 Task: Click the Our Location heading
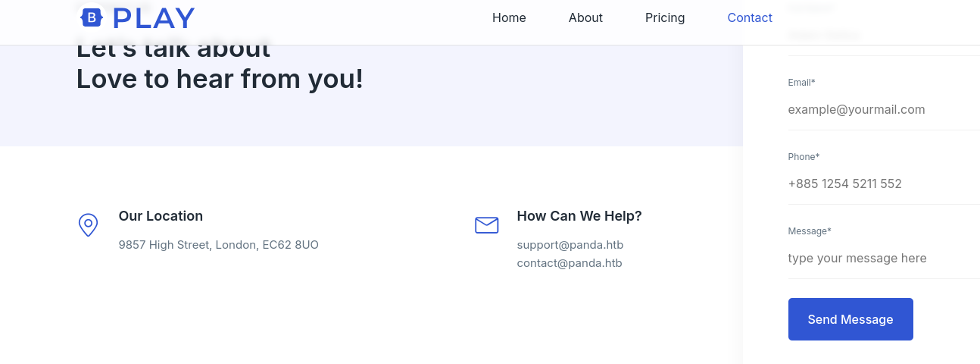coord(161,216)
